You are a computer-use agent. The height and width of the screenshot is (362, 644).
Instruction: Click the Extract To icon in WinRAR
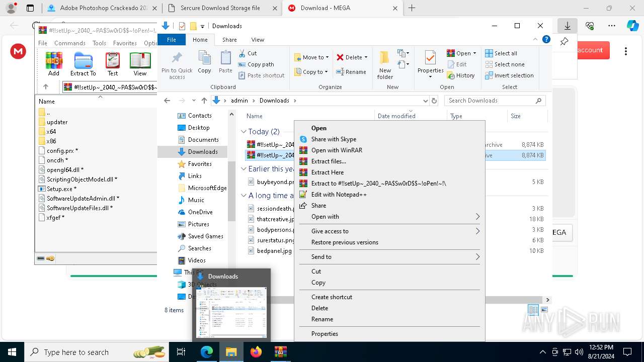click(83, 64)
